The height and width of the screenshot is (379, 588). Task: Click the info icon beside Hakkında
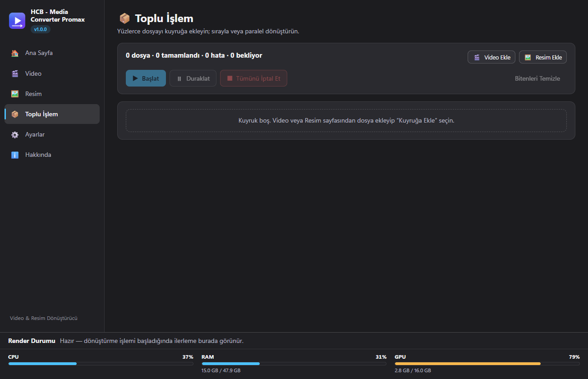[15, 155]
